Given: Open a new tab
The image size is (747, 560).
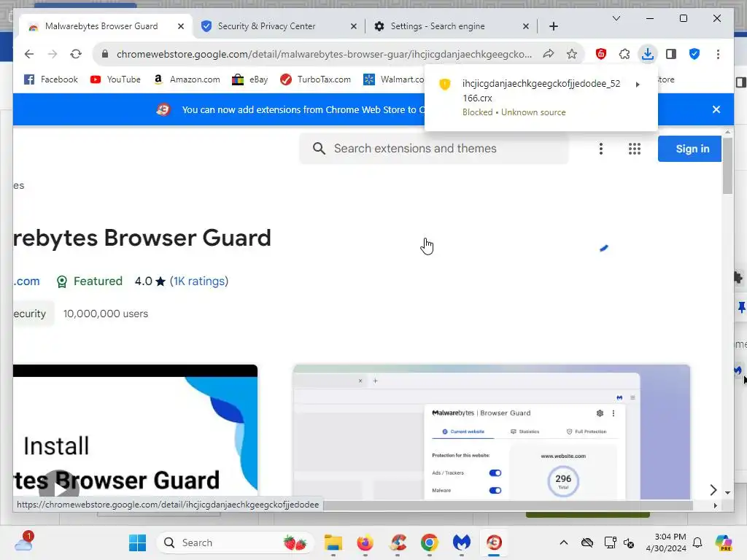Looking at the screenshot, I should 553,26.
